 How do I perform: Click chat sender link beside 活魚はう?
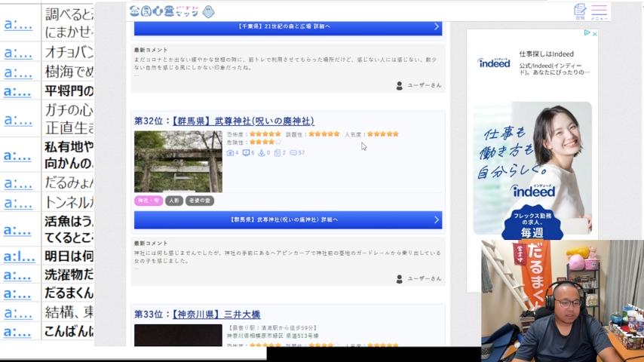pyautogui.click(x=17, y=230)
